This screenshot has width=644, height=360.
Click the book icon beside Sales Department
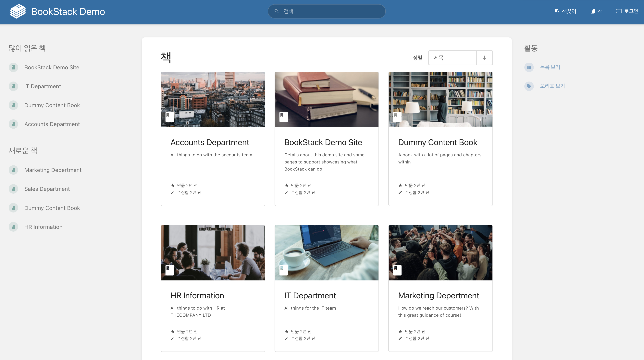[x=13, y=189]
